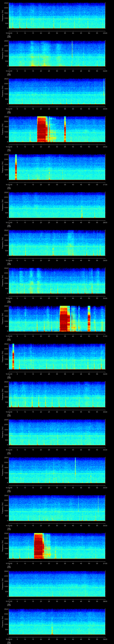Click the red burst at start of 16:31:00 spectrogram
This screenshot has width=114, height=644.
coord(13,357)
